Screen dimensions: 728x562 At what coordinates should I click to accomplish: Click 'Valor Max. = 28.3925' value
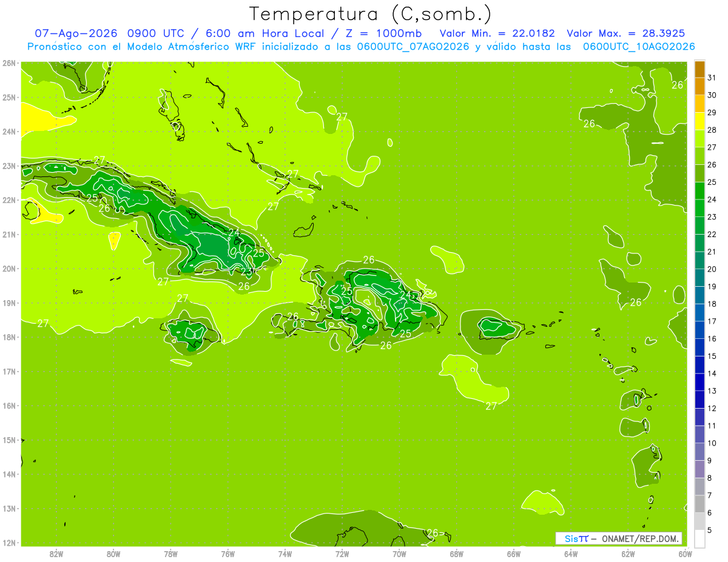(626, 33)
